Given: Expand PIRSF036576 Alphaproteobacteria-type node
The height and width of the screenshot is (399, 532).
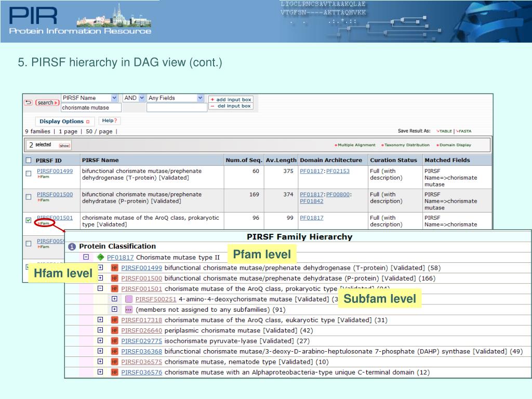Looking at the screenshot, I should [x=100, y=372].
